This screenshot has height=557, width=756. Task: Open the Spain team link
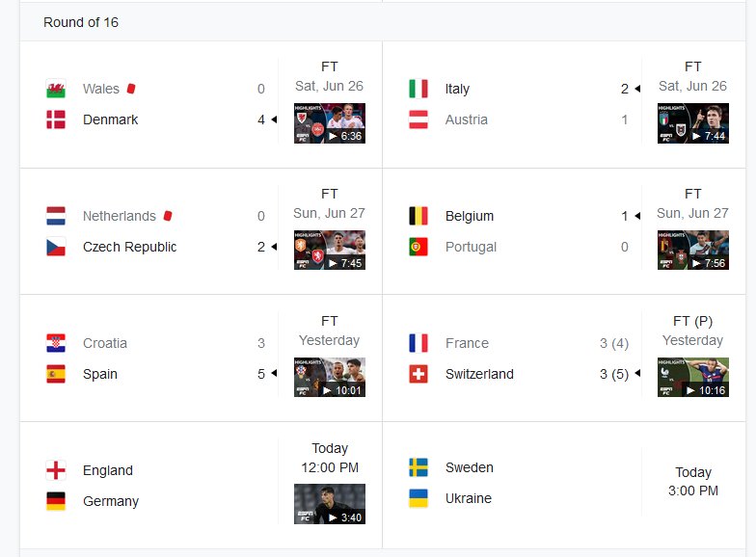(x=100, y=374)
